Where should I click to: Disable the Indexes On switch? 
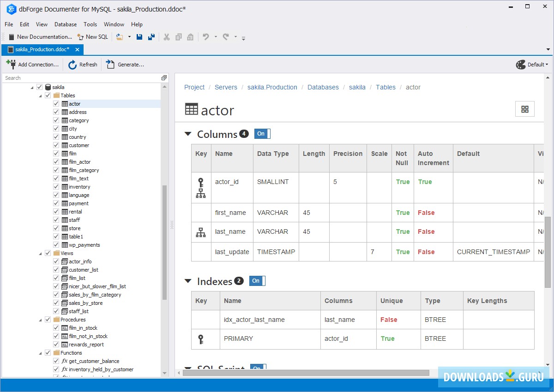[256, 280]
